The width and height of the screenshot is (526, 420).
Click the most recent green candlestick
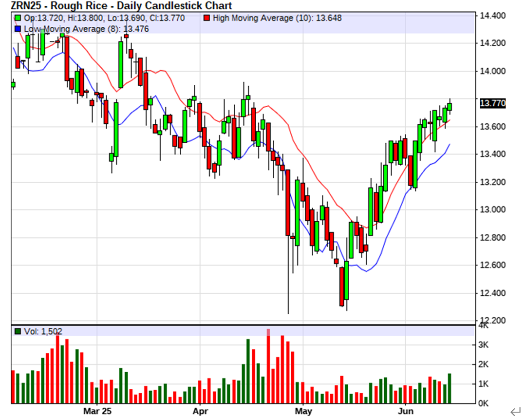pyautogui.click(x=449, y=106)
